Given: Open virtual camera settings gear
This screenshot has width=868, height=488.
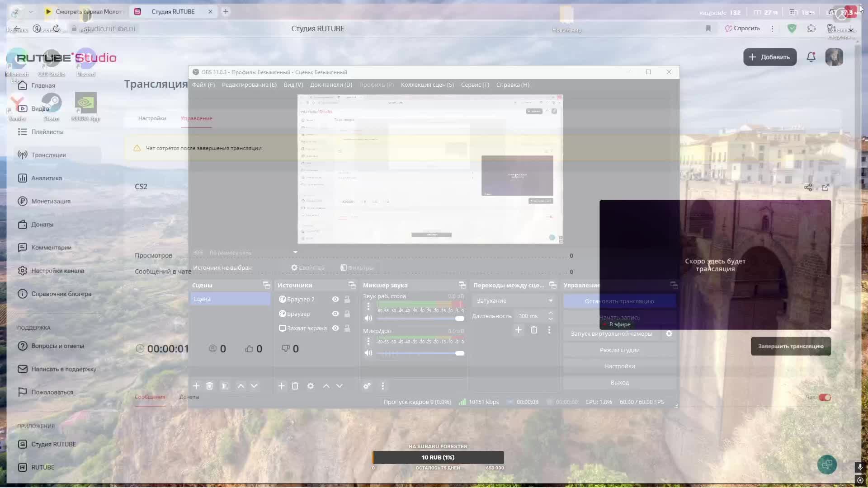Looking at the screenshot, I should coord(669,333).
